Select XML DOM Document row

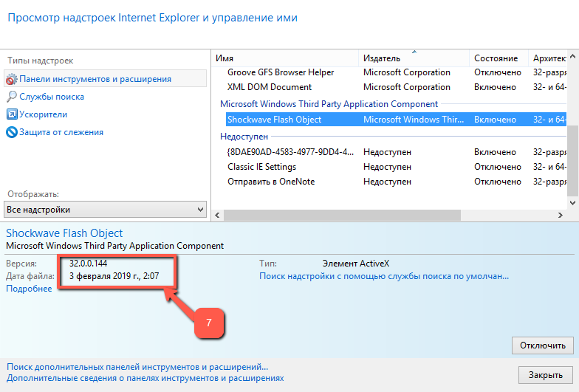(396, 87)
